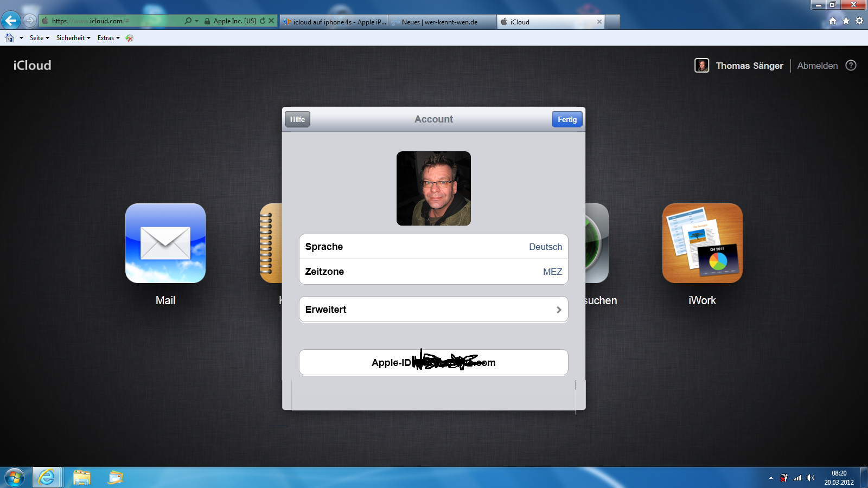868x488 pixels.
Task: Click iCloud help question mark icon
Action: click(x=851, y=65)
